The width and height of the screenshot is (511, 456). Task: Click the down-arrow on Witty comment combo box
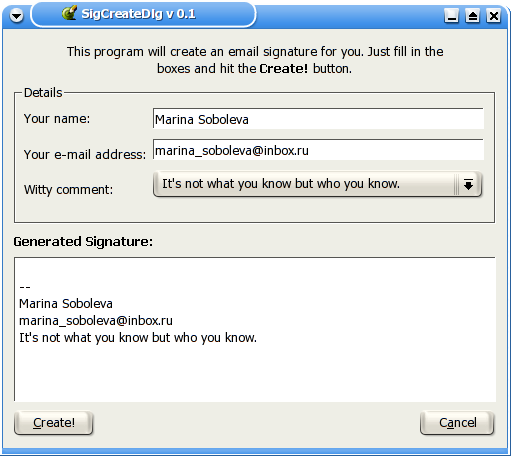pos(468,184)
